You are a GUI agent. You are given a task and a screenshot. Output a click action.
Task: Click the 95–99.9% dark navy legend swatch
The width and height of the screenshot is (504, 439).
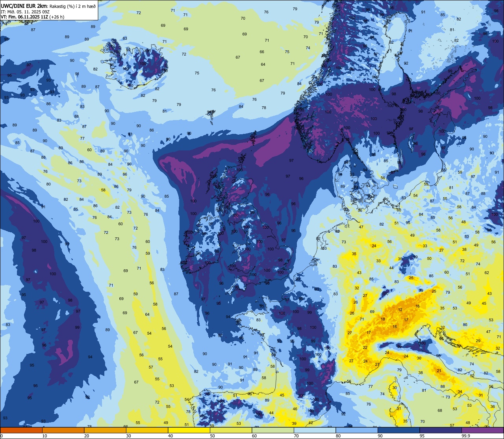coord(440,430)
